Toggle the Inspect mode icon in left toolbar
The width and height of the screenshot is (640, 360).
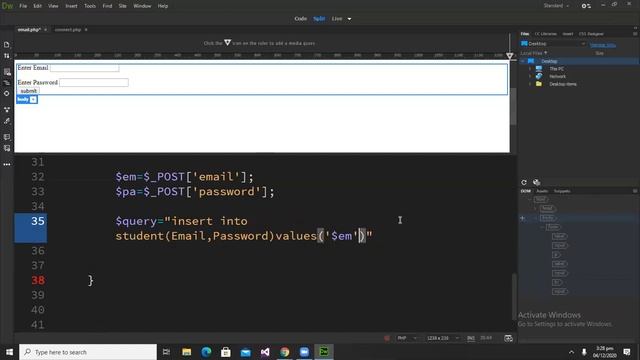coord(7,83)
